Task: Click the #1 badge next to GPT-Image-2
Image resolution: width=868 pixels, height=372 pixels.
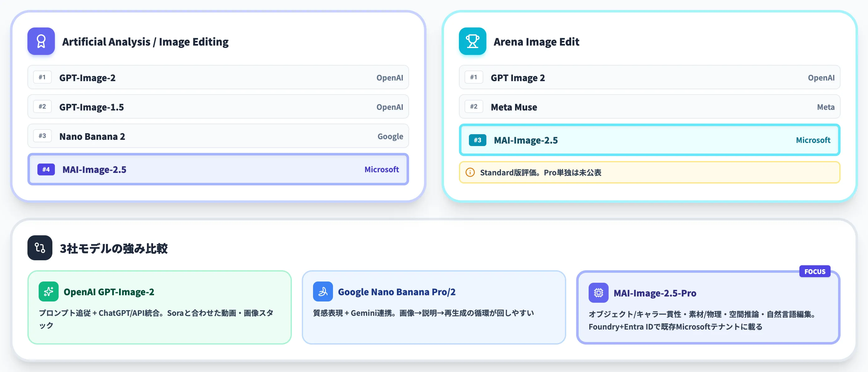Action: [x=42, y=77]
